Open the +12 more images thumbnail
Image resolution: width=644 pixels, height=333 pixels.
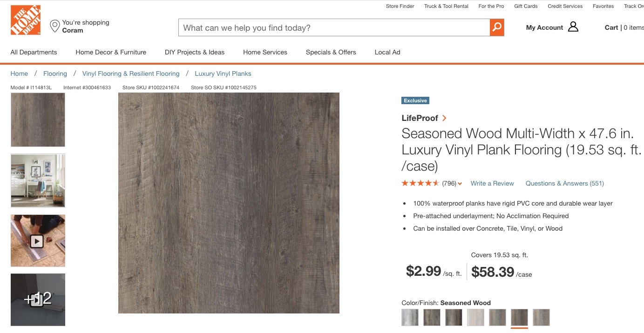pos(38,299)
